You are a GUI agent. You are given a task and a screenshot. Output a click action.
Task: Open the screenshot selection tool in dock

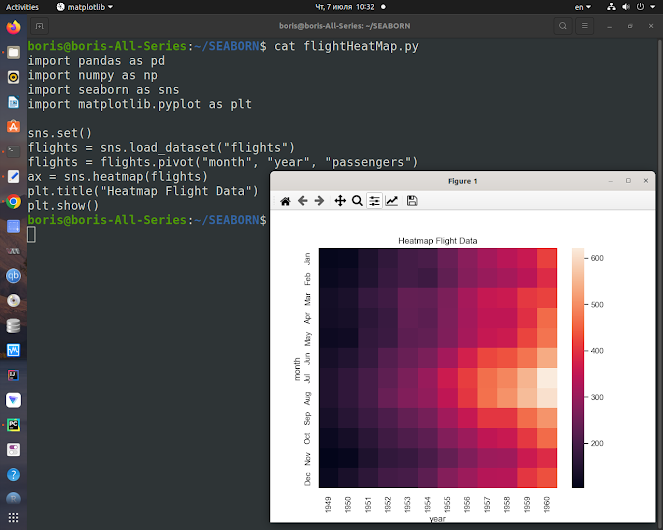(14, 226)
